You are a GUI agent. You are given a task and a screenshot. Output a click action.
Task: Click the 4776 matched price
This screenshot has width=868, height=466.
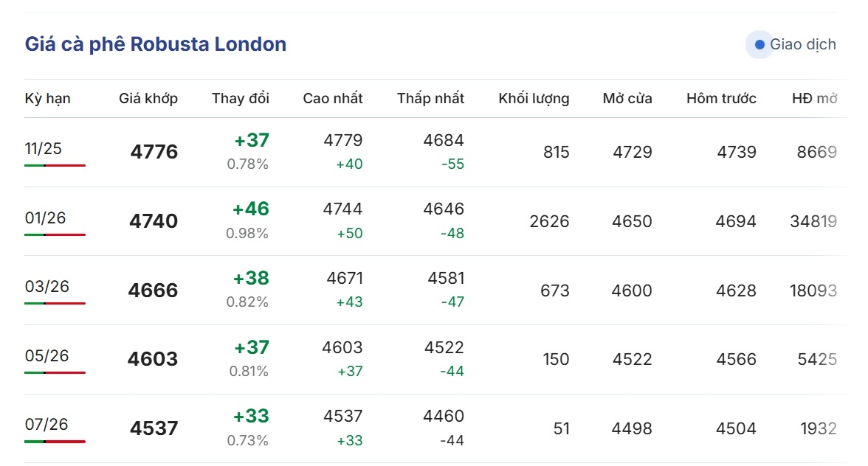click(x=154, y=153)
